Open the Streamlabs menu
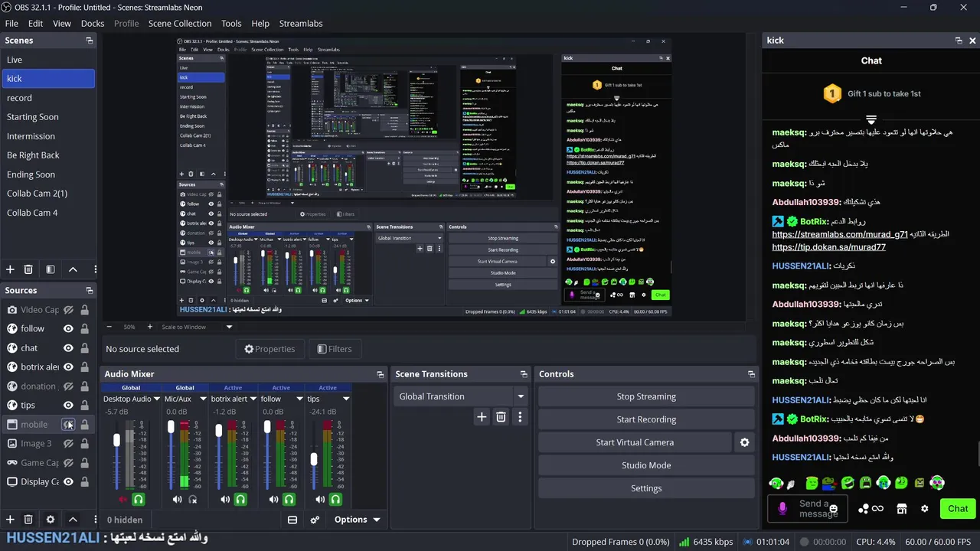The width and height of the screenshot is (980, 551). (301, 24)
